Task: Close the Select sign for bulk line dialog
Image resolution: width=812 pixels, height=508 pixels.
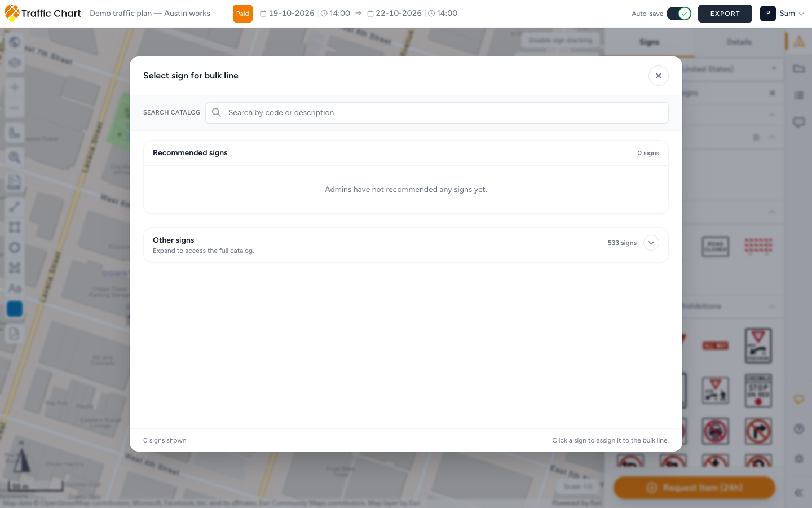Action: pyautogui.click(x=659, y=76)
